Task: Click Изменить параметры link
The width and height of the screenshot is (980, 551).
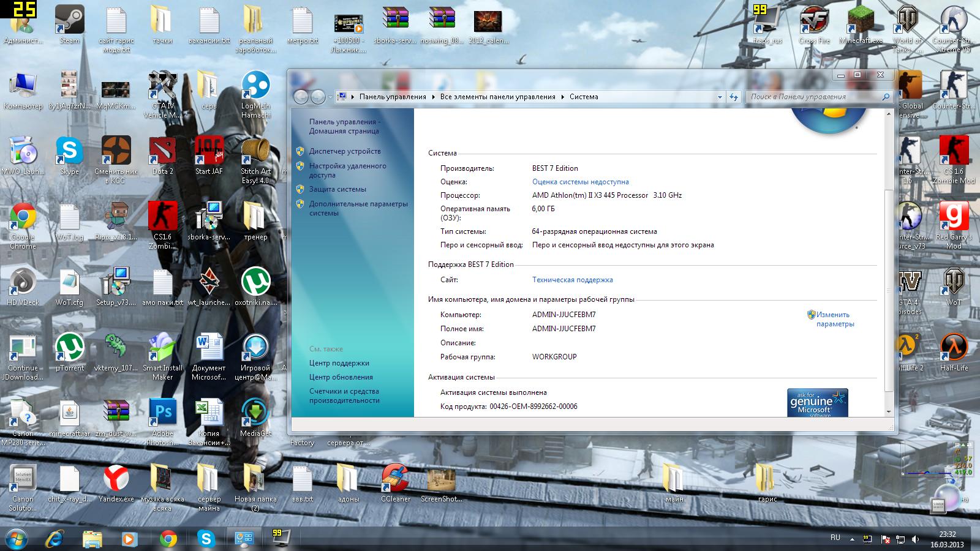Action: tap(835, 319)
